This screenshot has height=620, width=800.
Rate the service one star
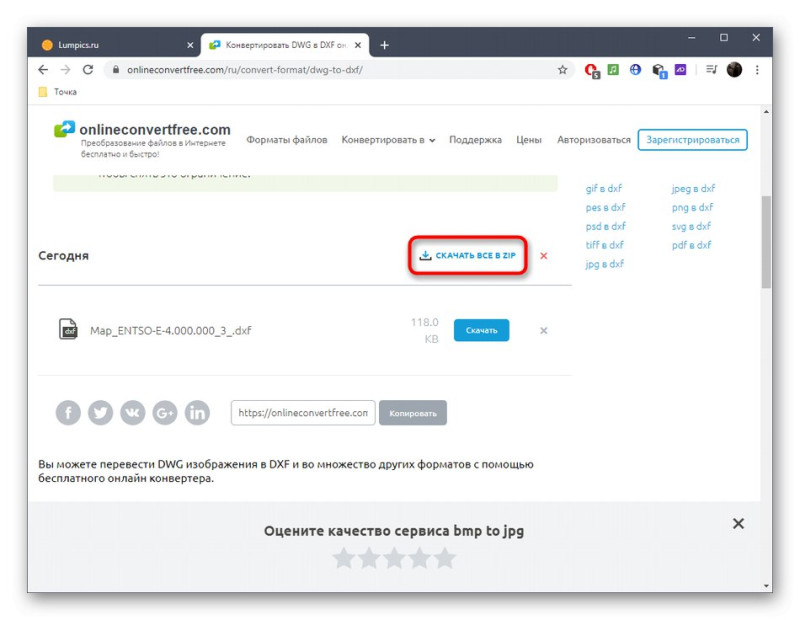point(344,558)
